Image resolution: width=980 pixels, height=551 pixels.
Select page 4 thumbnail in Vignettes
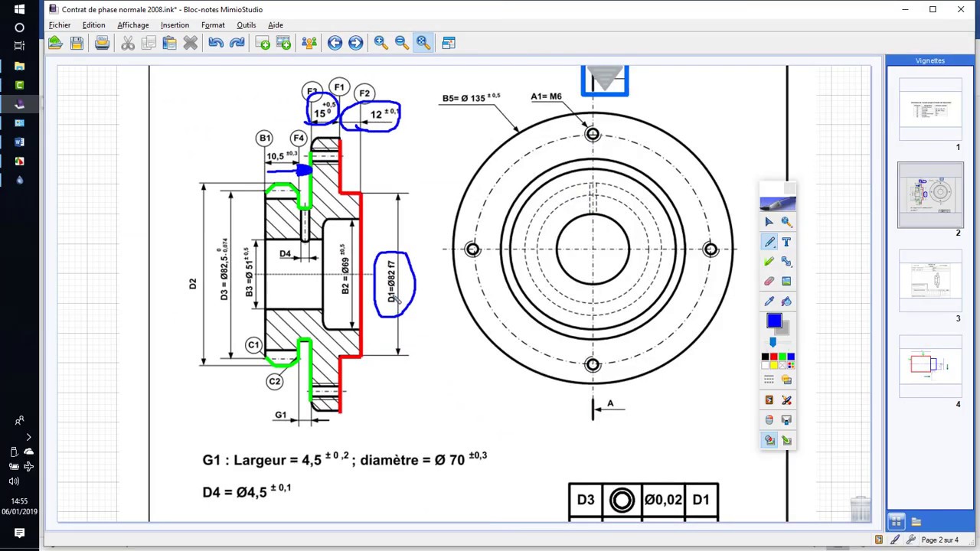pyautogui.click(x=930, y=366)
